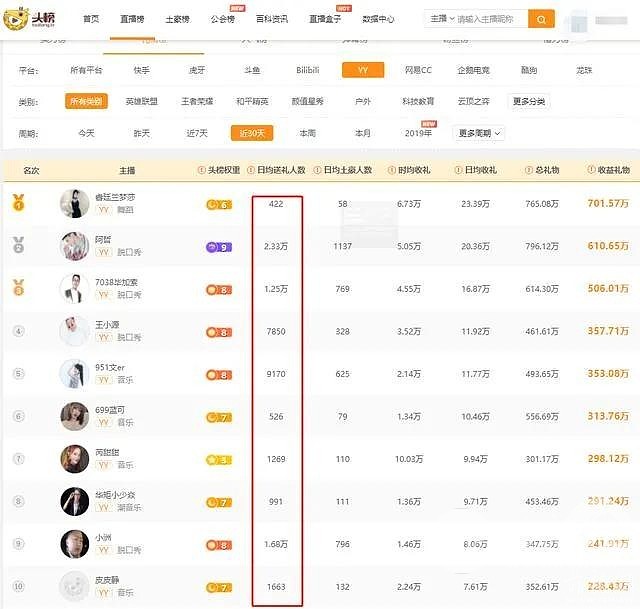Viewport: 640px width, 609px height.
Task: Open avatar of 7038毕加索
Action: point(74,289)
